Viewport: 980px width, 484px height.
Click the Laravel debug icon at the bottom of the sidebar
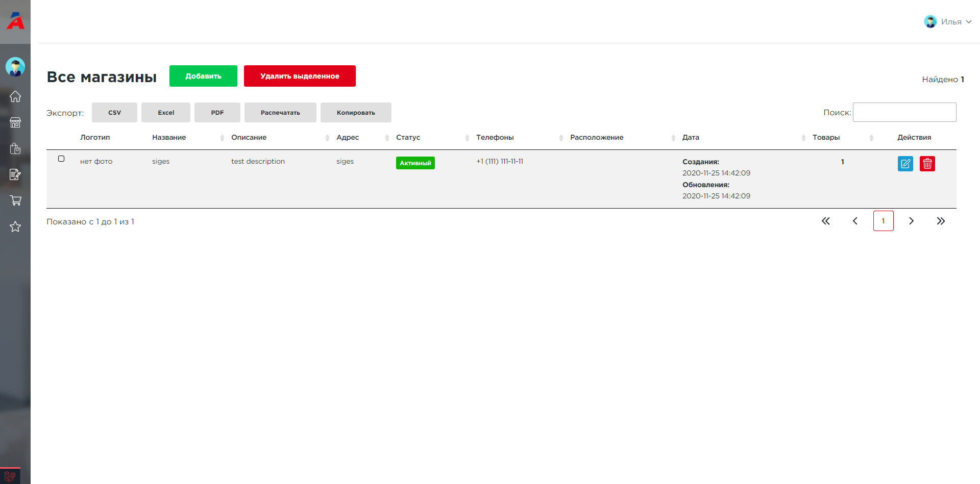tap(10, 476)
